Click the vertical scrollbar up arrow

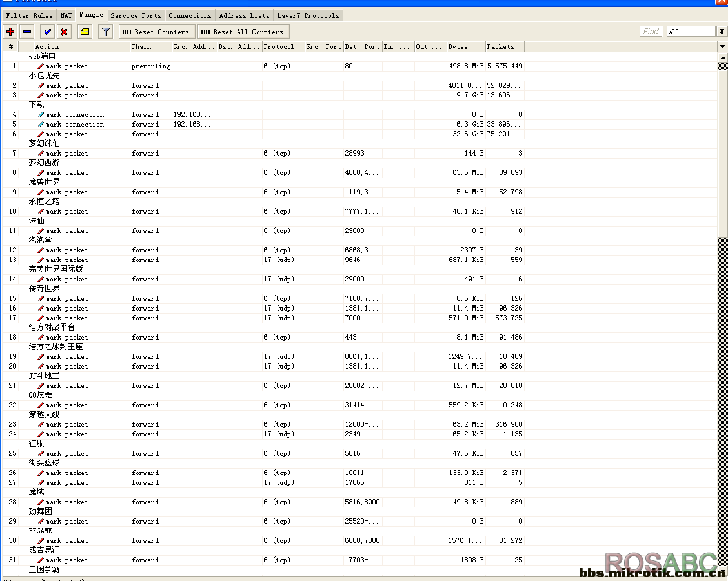tap(722, 57)
